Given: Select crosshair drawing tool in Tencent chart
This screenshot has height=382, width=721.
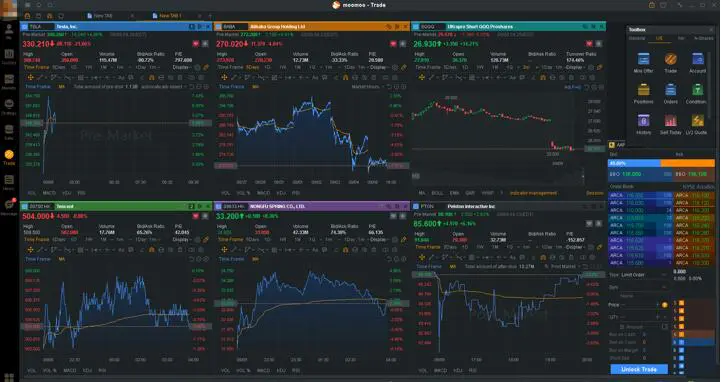Looking at the screenshot, I should (x=30, y=250).
